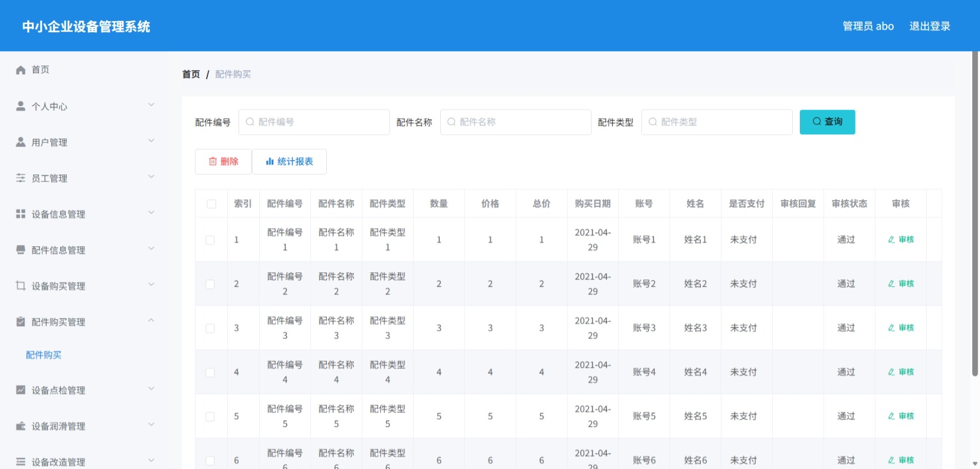Click the chart icon for 设备点检管理

21,390
